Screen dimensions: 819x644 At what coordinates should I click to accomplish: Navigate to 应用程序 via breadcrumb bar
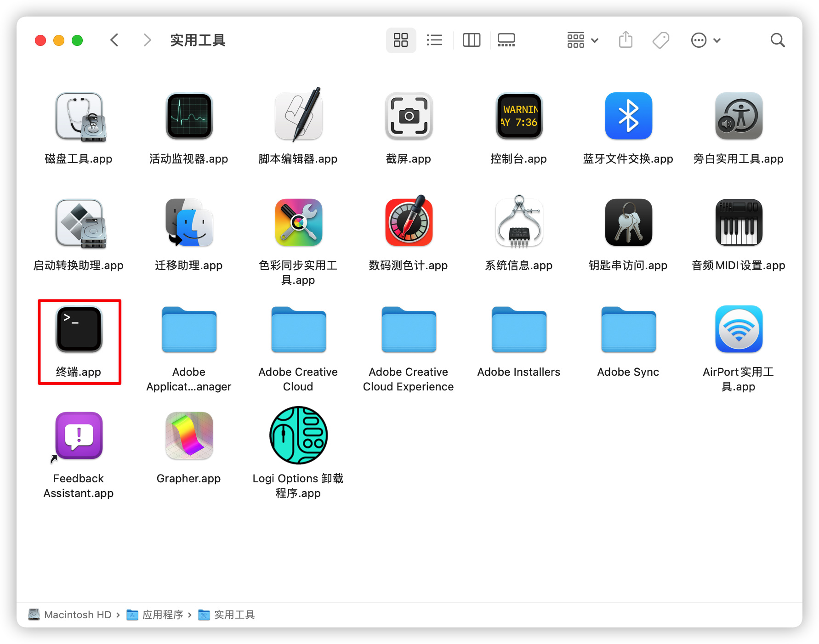(163, 615)
